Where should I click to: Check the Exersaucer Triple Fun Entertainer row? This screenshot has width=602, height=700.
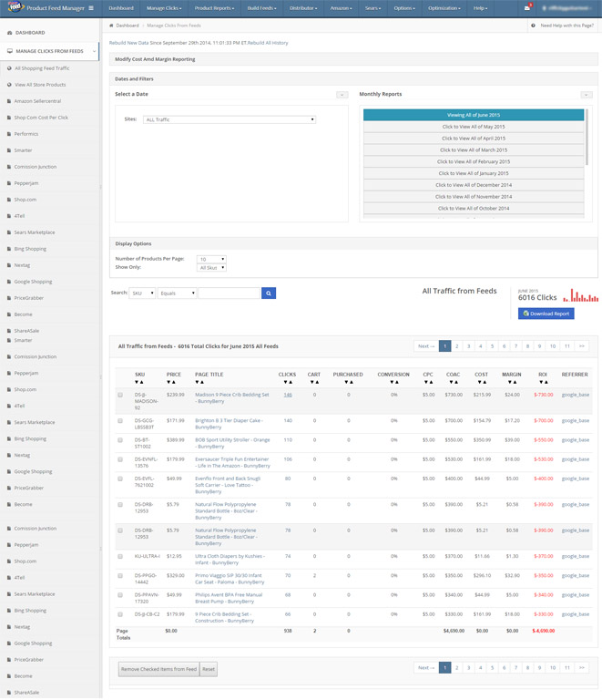click(x=120, y=459)
